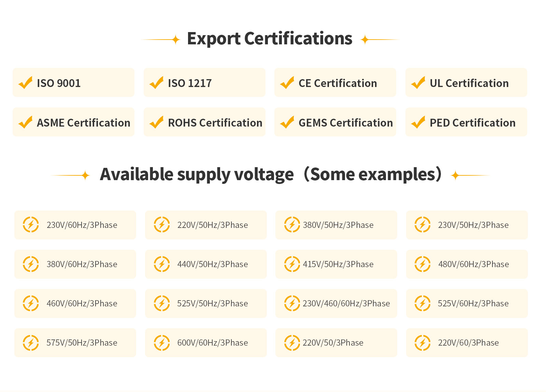Click the lightning icon beside 415V/50Hz/3Phase

tap(292, 264)
